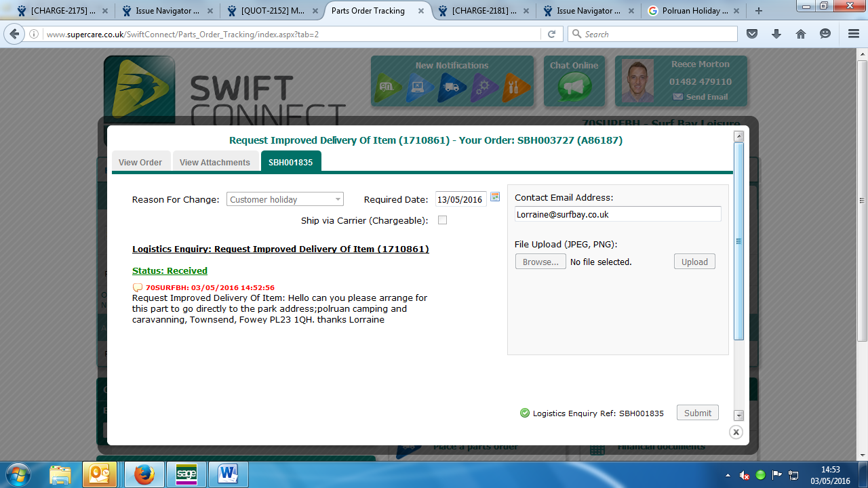Click the dialog's blue scrollbar thumb
Screen dimensions: 868x488
point(739,241)
